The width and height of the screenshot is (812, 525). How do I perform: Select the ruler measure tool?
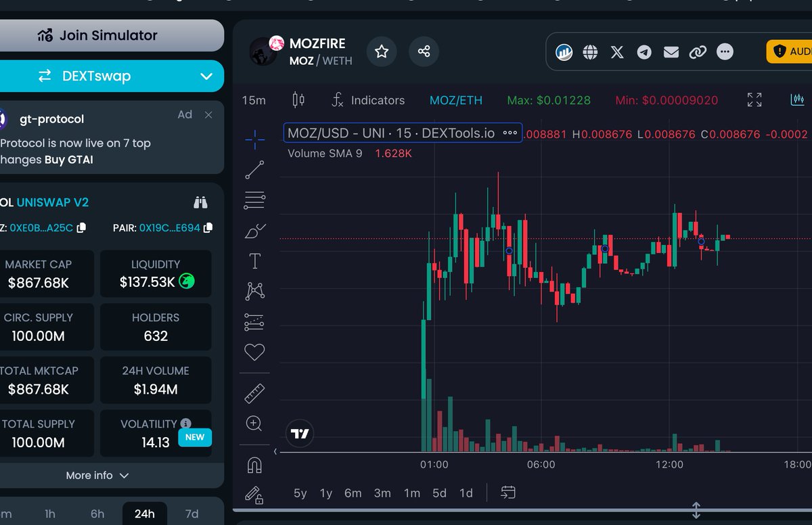coord(254,393)
